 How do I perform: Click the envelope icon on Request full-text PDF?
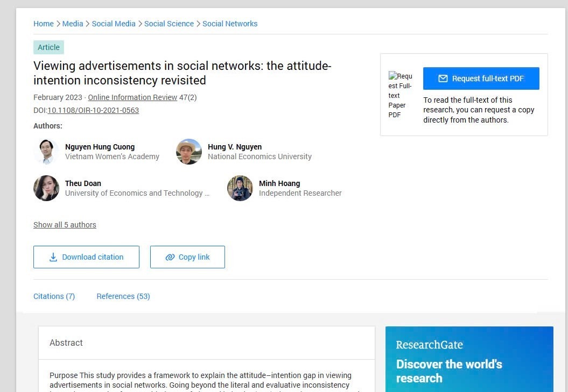click(x=443, y=79)
